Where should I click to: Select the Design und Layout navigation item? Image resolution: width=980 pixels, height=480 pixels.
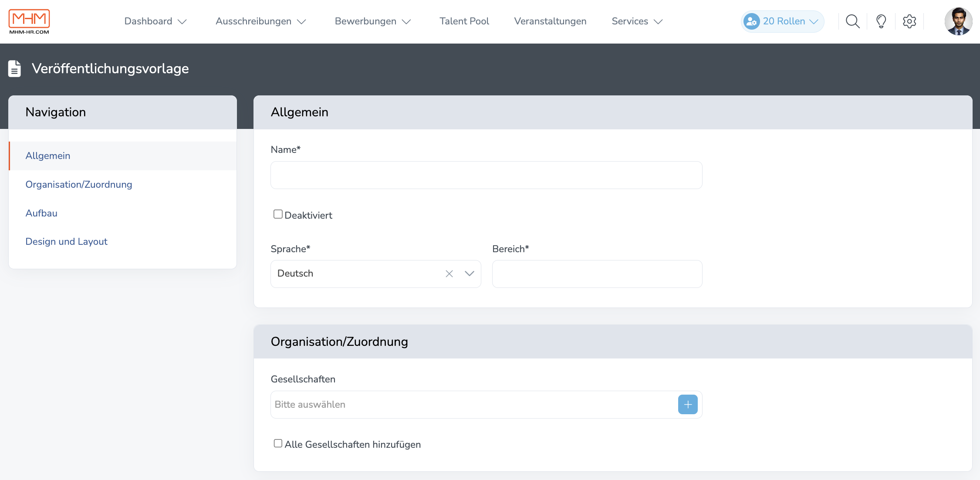point(66,241)
